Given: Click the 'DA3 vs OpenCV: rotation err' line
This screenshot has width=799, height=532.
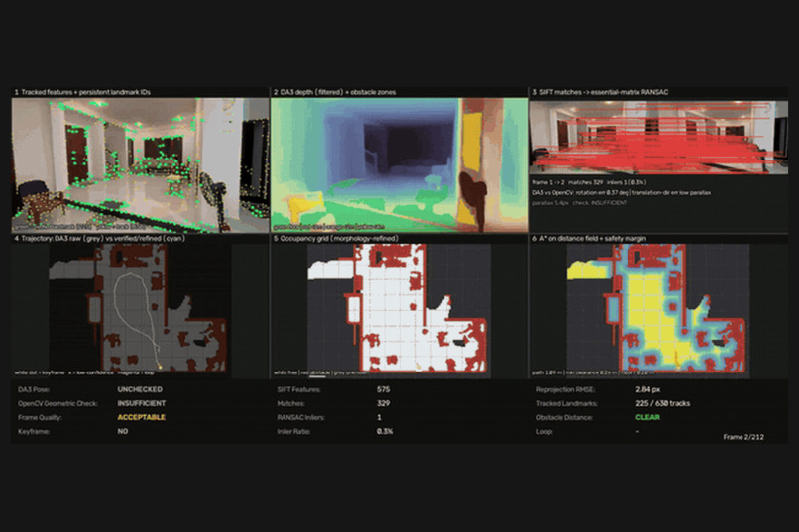Looking at the screenshot, I should [622, 192].
